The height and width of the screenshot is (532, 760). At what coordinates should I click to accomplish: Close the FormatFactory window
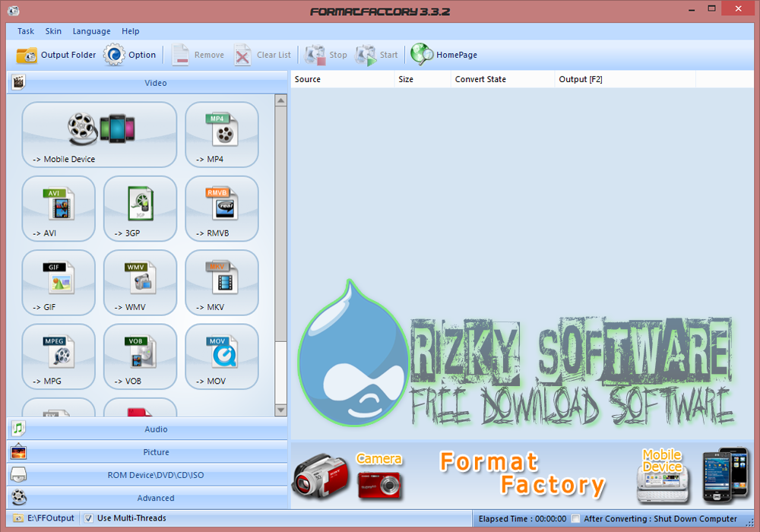[738, 8]
